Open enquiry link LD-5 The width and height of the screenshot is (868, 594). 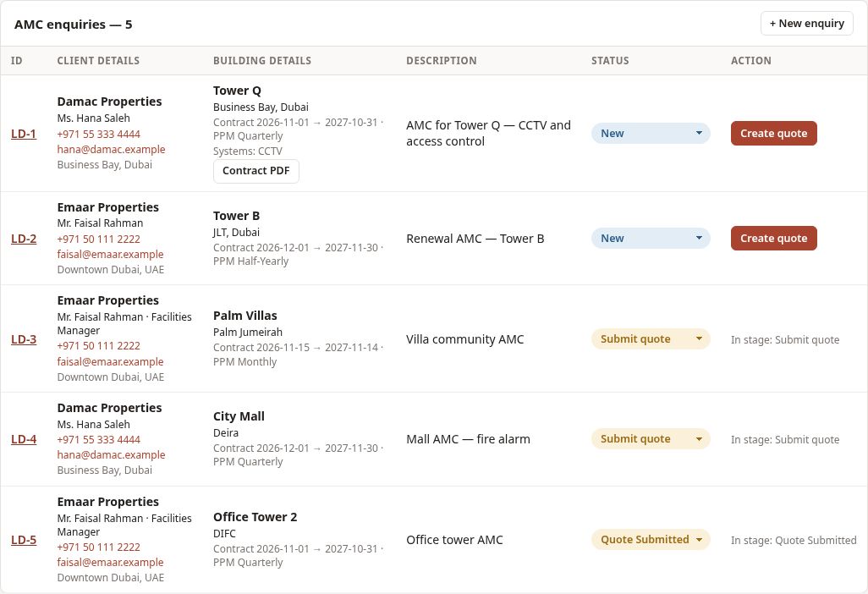tap(24, 540)
